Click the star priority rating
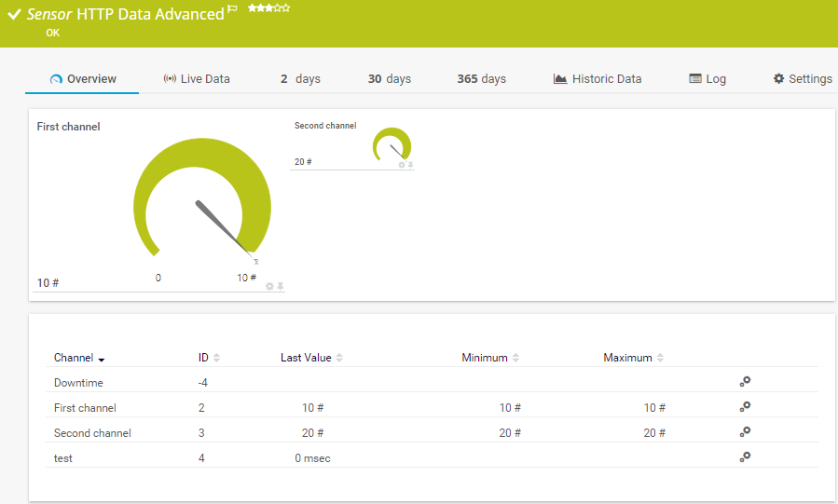The width and height of the screenshot is (838, 504). coord(268,8)
